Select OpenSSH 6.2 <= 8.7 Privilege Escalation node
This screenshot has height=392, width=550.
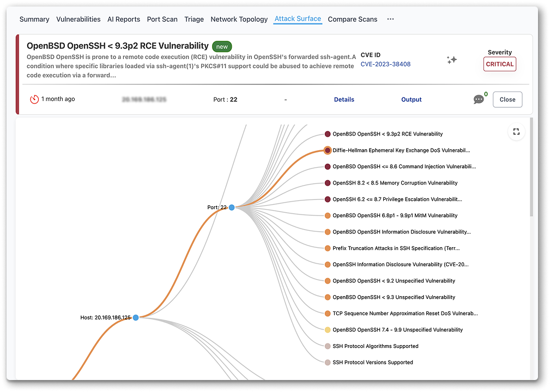[327, 199]
